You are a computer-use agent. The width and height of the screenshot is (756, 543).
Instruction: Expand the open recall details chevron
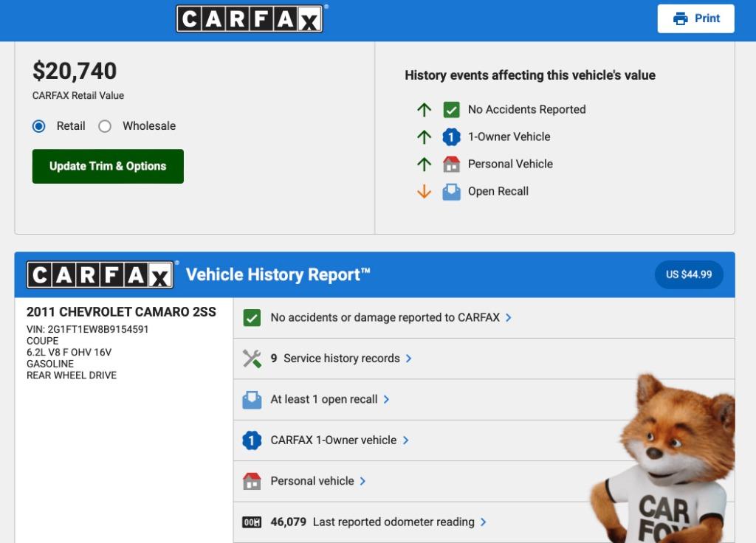pos(386,399)
